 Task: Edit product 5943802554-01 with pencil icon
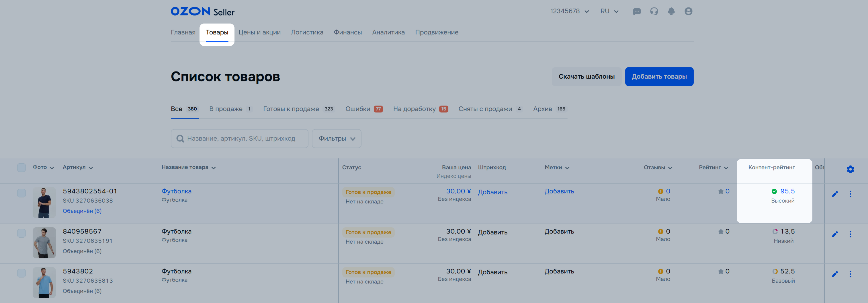[x=835, y=194]
